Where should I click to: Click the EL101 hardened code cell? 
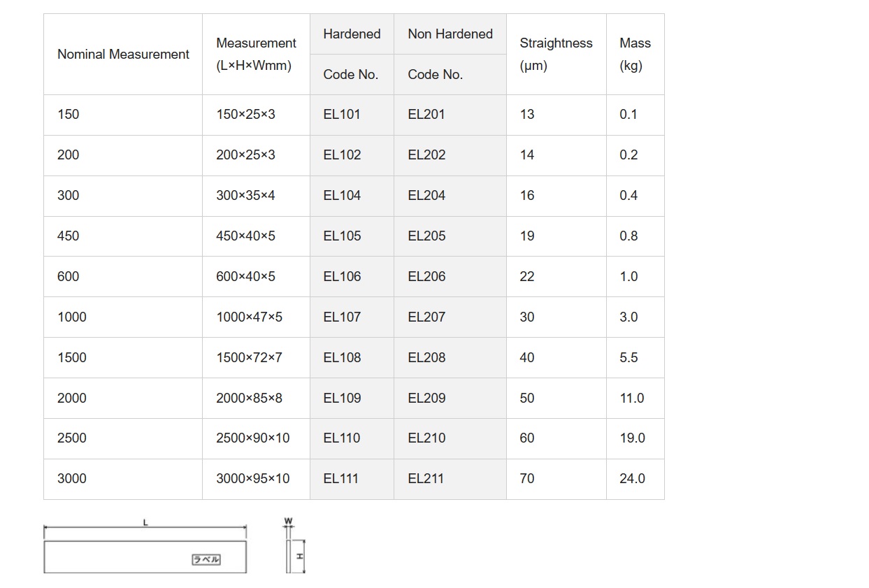[x=342, y=115]
